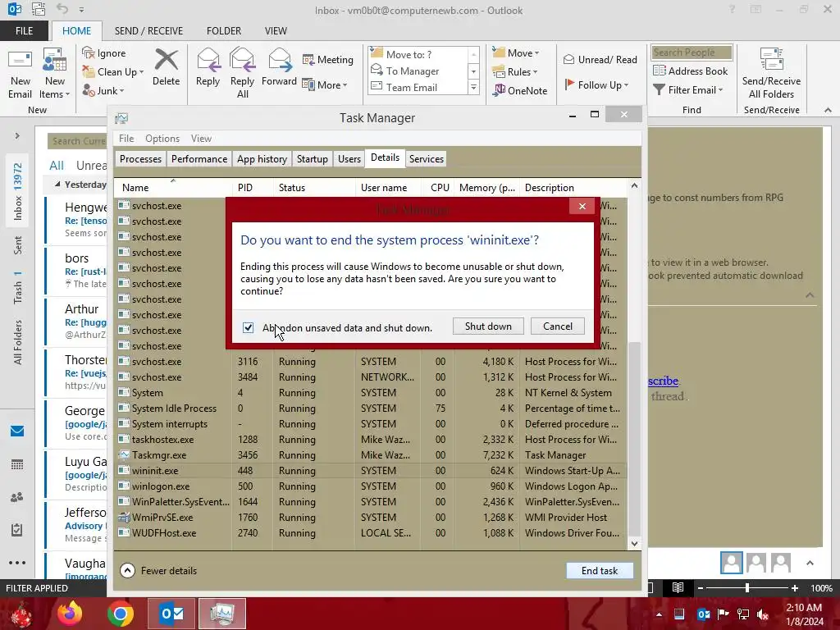840x630 pixels.
Task: Click Outlook taskbar button
Action: click(x=171, y=614)
